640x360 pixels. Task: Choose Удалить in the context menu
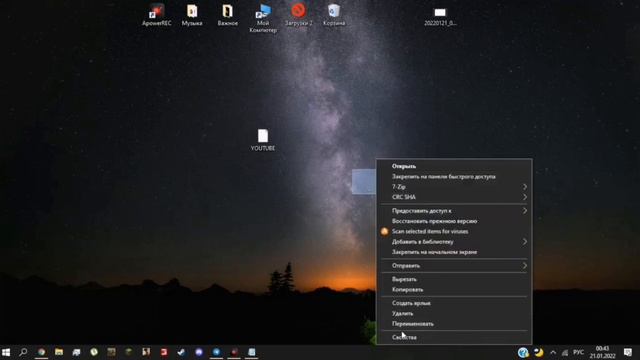(454, 313)
